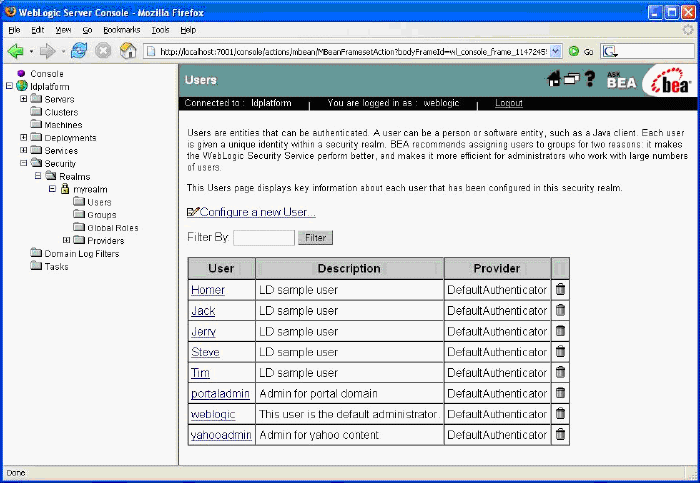This screenshot has width=700, height=483.
Task: Sort by the Description column header
Action: click(349, 268)
